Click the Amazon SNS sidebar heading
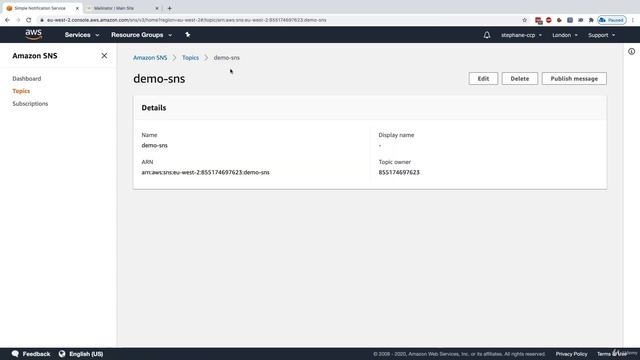This screenshot has width=640, height=360. pyautogui.click(x=35, y=56)
